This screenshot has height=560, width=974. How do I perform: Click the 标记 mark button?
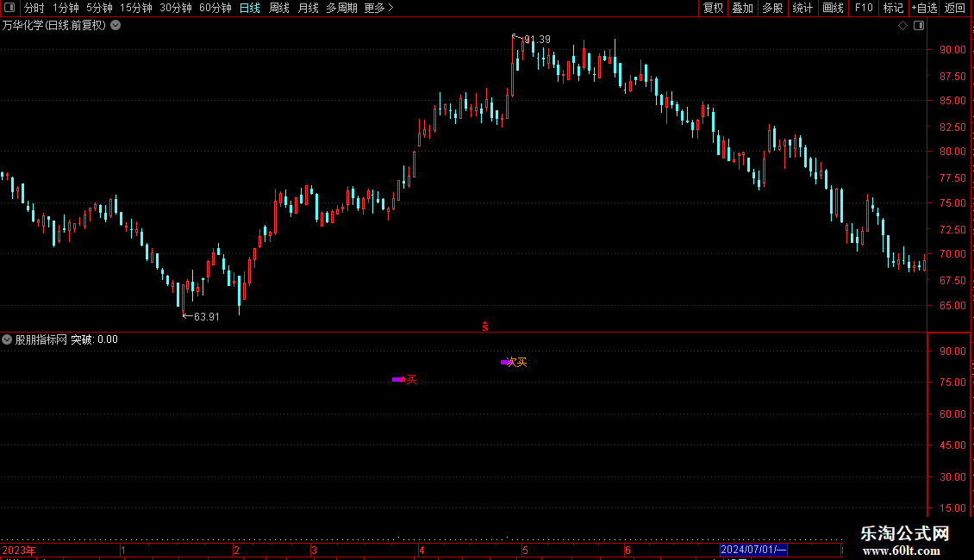893,8
